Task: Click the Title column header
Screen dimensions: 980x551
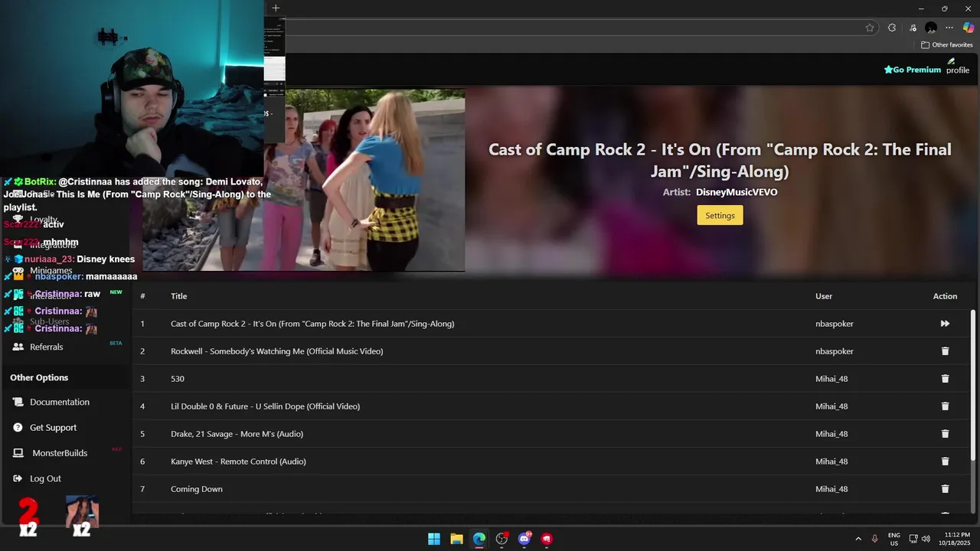Action: [x=178, y=296]
